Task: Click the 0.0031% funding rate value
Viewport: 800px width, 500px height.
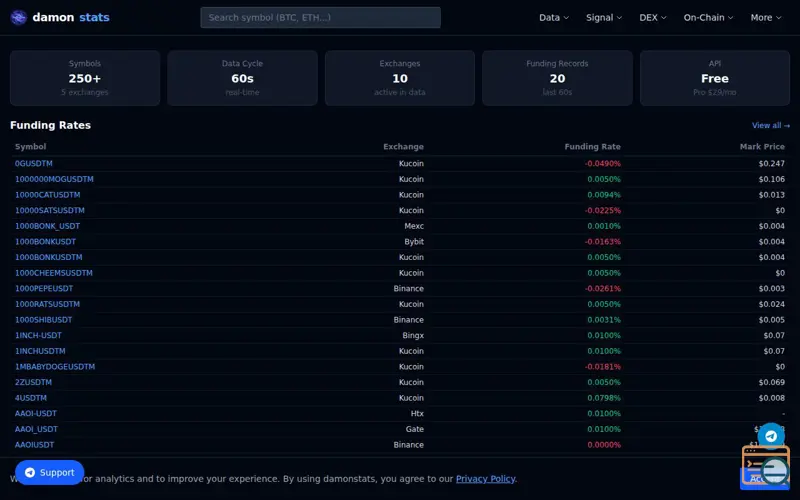Action: click(x=604, y=320)
